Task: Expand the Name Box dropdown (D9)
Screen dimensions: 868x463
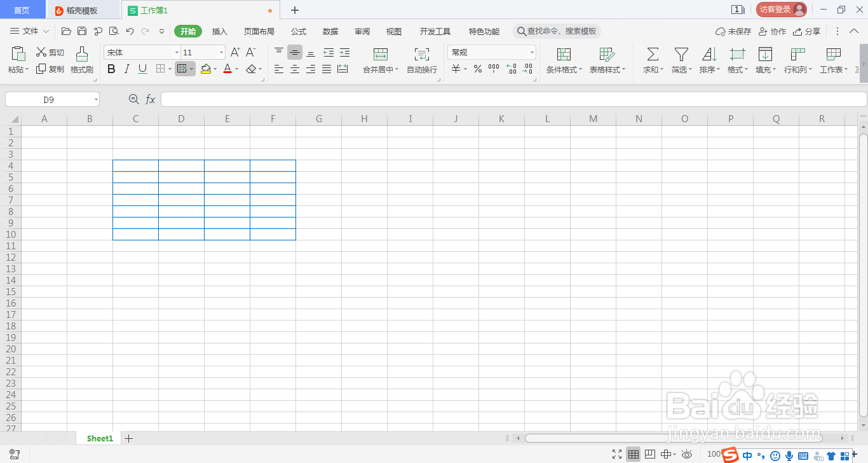Action: point(96,99)
